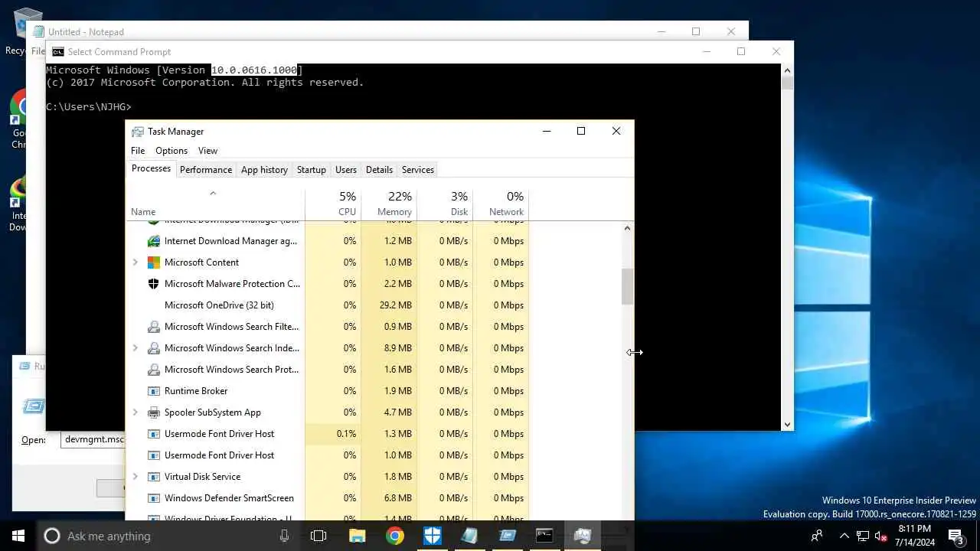This screenshot has width=980, height=551.
Task: Select the second Usermode Font Driver Host row
Action: click(x=328, y=455)
